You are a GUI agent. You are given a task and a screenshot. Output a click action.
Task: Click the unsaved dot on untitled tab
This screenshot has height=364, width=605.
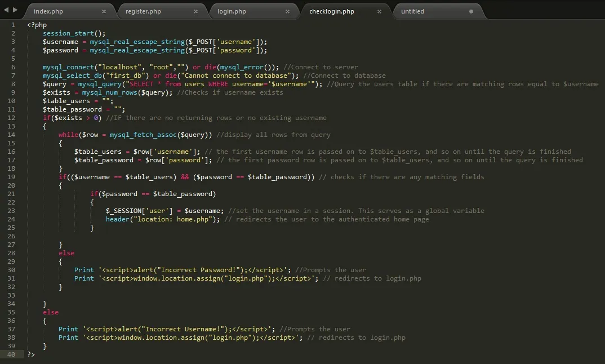click(471, 12)
